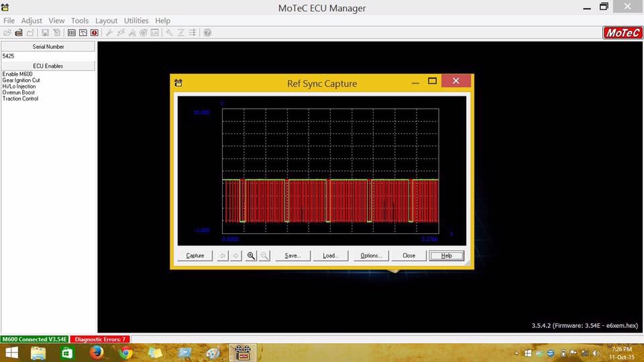Click the open from ECU toolbar icon
The width and height of the screenshot is (644, 362).
pos(19,33)
